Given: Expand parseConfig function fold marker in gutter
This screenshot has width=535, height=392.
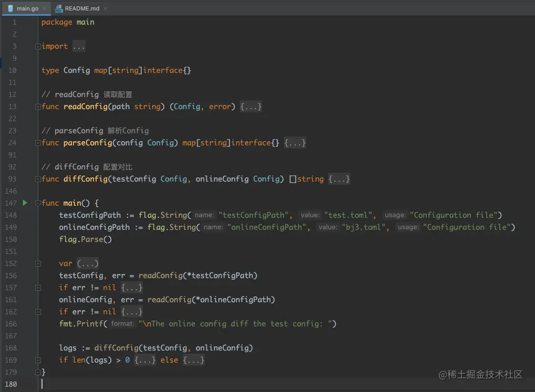Looking at the screenshot, I should point(38,143).
